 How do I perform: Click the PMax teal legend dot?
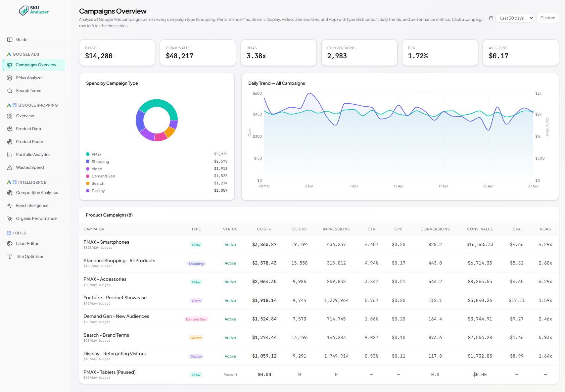[x=88, y=154]
